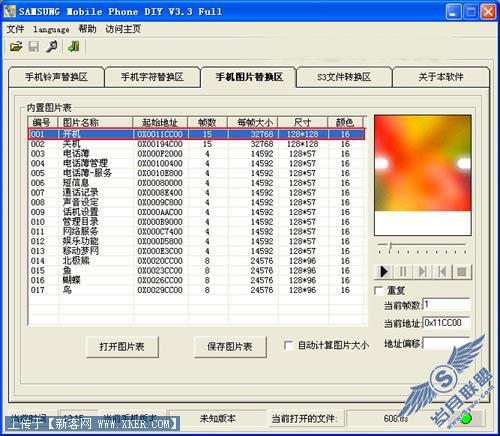The width and height of the screenshot is (500, 436).
Task: Click 未知版本 status bar entry
Action: pos(218,418)
